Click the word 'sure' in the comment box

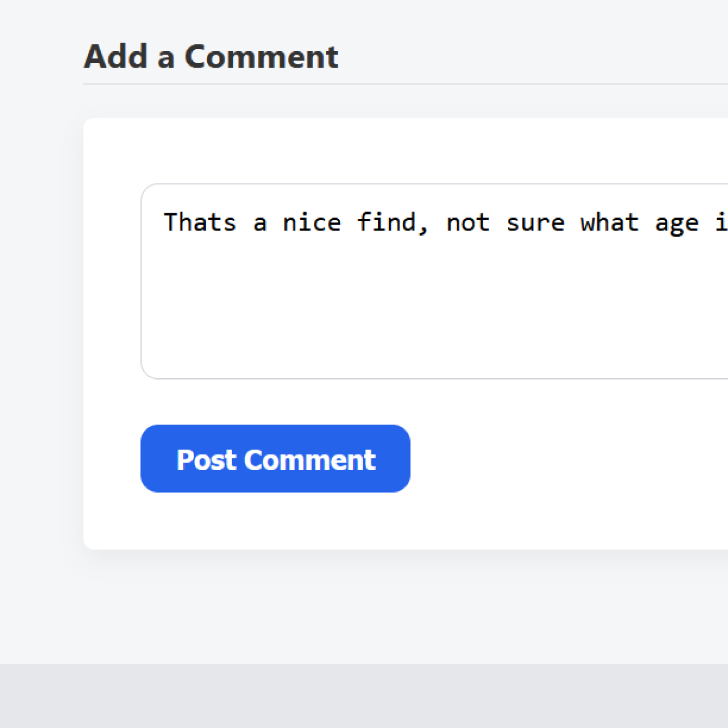535,222
